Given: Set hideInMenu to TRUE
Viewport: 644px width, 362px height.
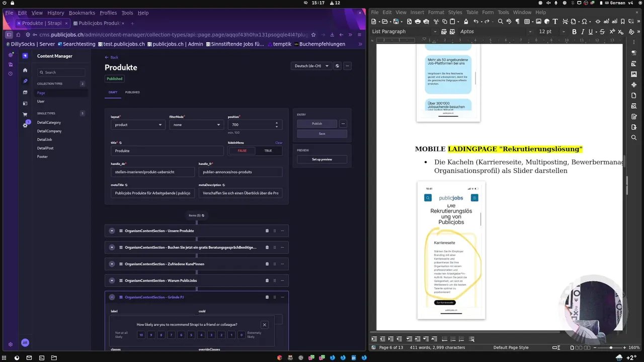Looking at the screenshot, I should 268,151.
